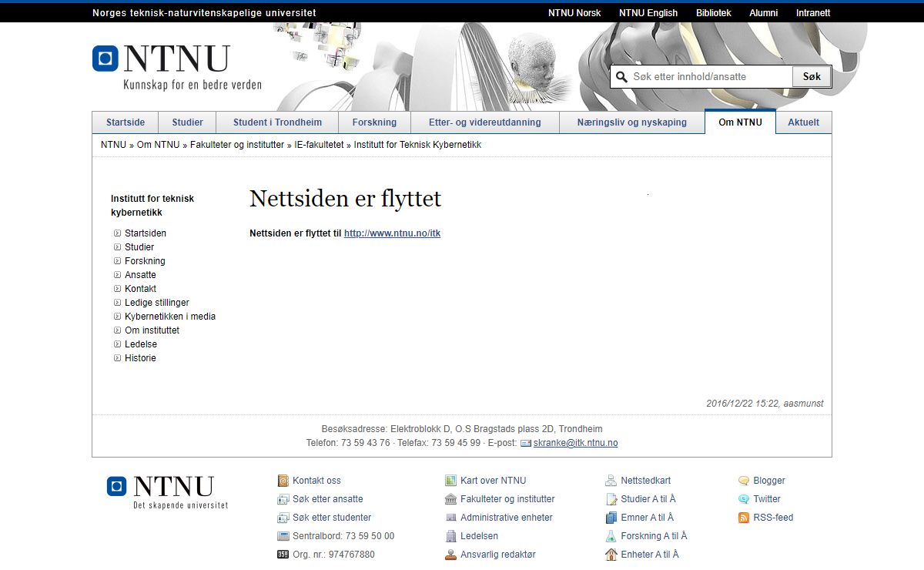
Task: Click the Blogger speech bubble icon
Action: click(x=744, y=481)
